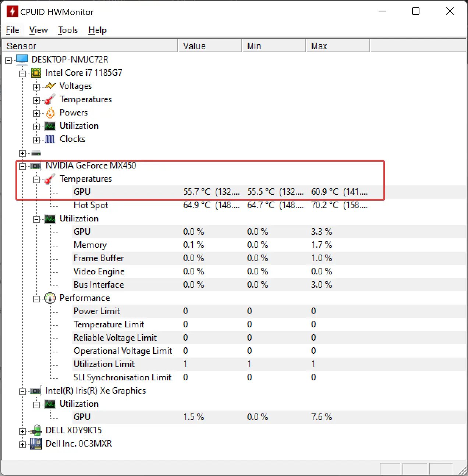Minimize the HWMonitor window

click(x=382, y=11)
